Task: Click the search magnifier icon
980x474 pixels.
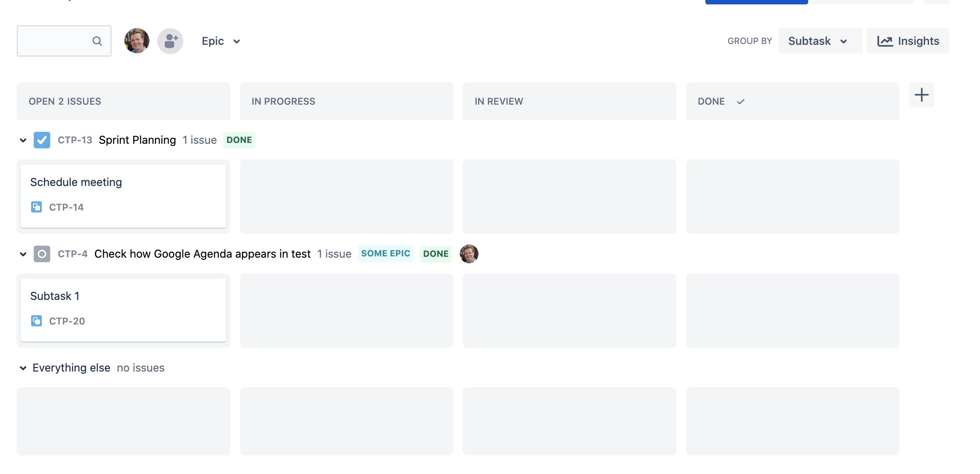Action: coord(97,41)
